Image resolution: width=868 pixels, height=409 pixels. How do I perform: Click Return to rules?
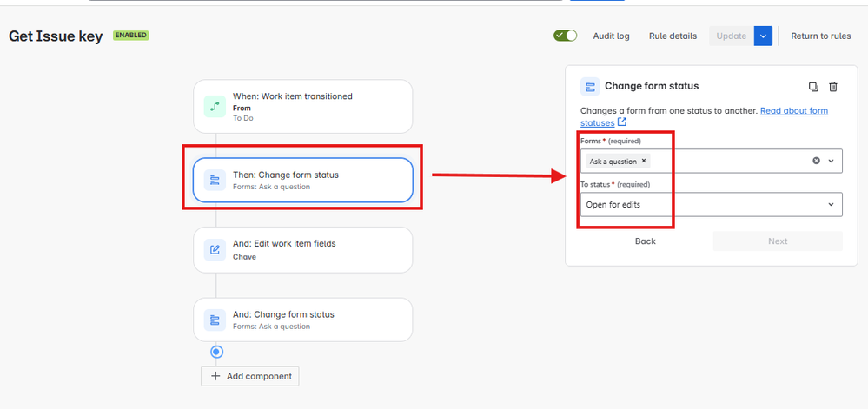tap(821, 36)
